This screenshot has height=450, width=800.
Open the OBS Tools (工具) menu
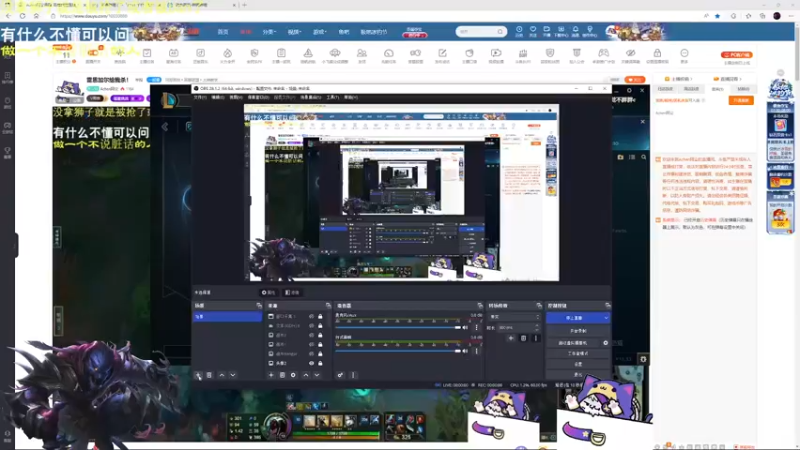tap(332, 97)
